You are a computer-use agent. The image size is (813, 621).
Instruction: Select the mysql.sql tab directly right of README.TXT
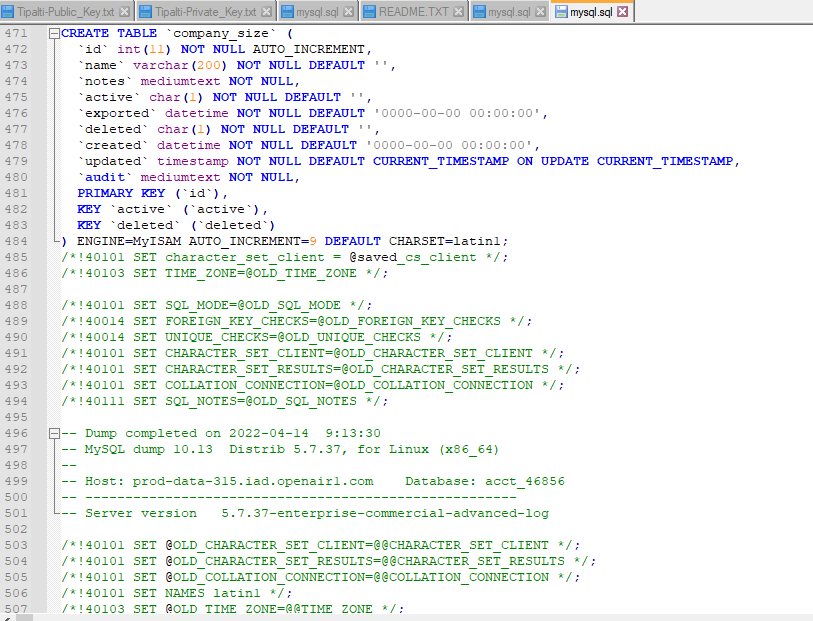pos(509,11)
